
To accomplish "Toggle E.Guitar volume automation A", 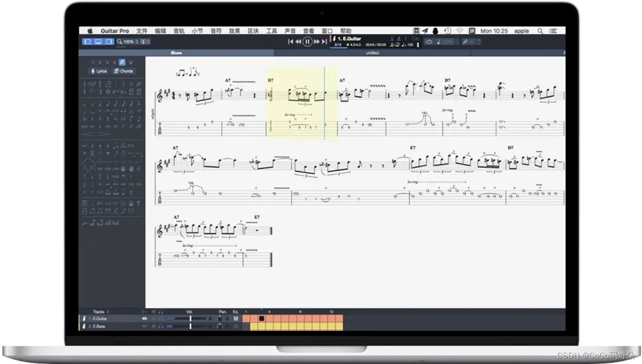I will [x=210, y=319].
